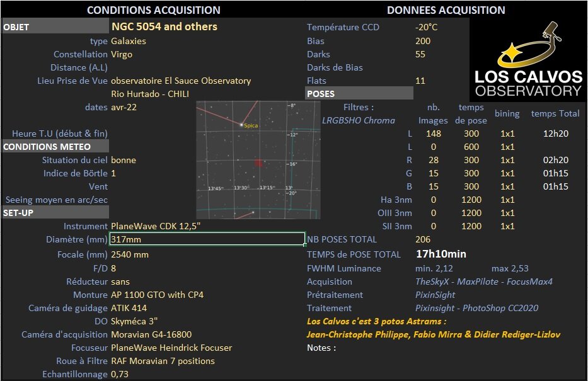The height and width of the screenshot is (381, 588).
Task: Select the 'Filtres :' label
Action: [359, 107]
